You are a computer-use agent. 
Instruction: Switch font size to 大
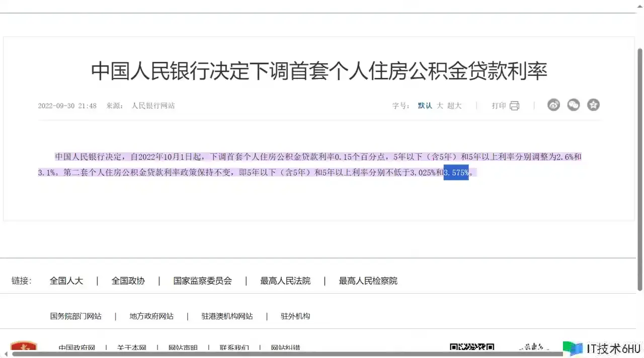click(x=440, y=106)
